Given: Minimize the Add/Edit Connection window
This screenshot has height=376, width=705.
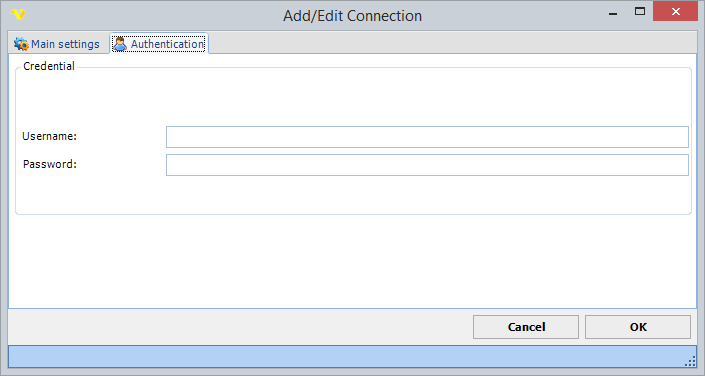Looking at the screenshot, I should click(612, 13).
